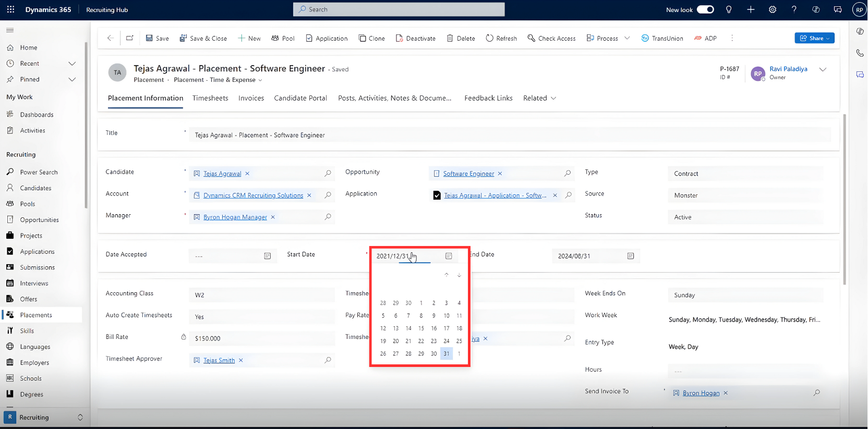Click the Title input field
868x429 pixels.
point(510,135)
